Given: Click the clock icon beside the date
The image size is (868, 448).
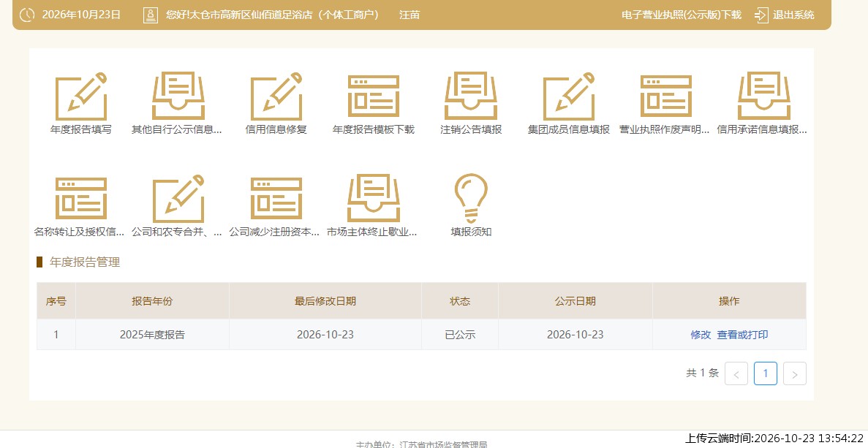Looking at the screenshot, I should pos(27,15).
